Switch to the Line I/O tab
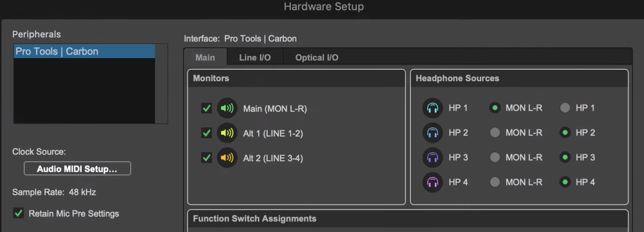Screen dimensions: 644x232 tap(255, 57)
